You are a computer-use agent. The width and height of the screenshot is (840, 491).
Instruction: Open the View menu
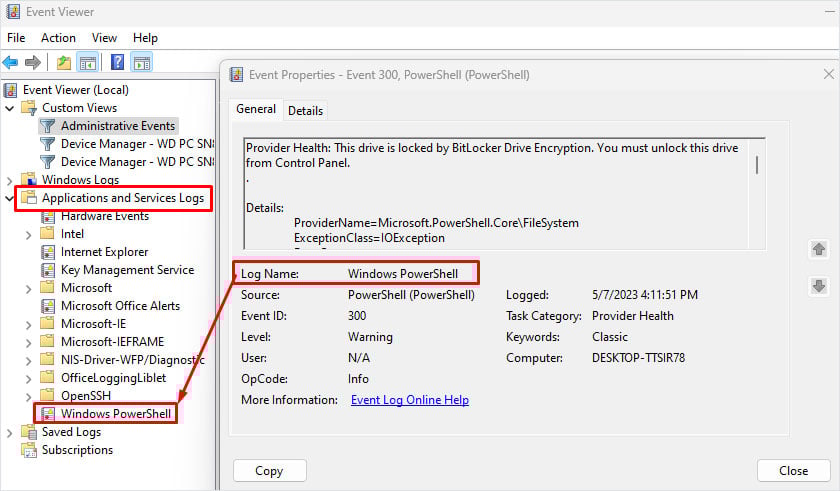104,38
